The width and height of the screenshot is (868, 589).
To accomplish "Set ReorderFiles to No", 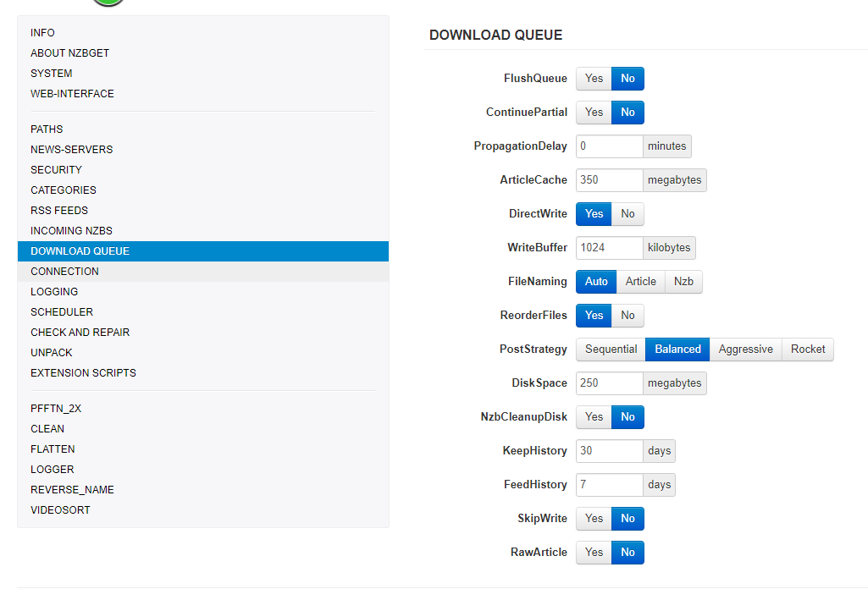I will pyautogui.click(x=628, y=316).
